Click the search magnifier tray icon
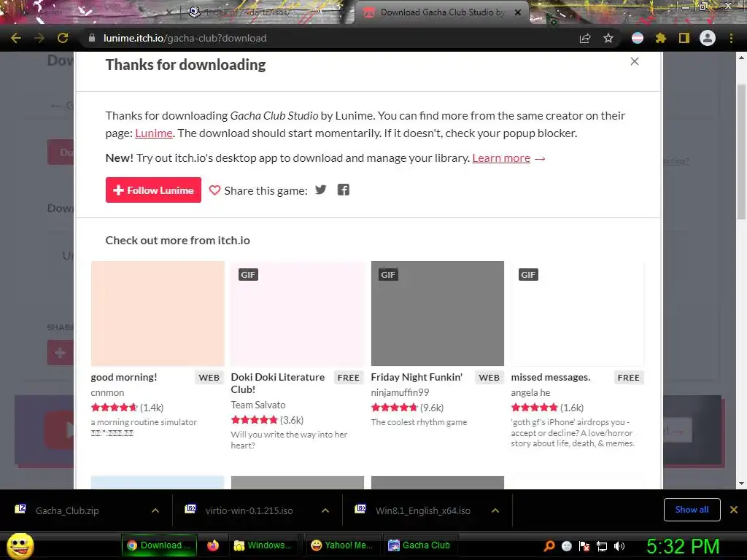This screenshot has height=560, width=747. [x=549, y=545]
